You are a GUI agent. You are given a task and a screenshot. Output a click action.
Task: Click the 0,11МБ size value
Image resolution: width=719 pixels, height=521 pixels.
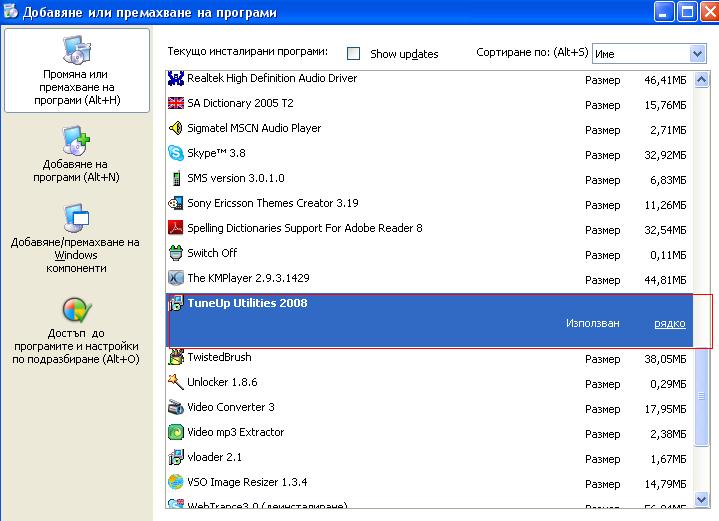click(668, 255)
